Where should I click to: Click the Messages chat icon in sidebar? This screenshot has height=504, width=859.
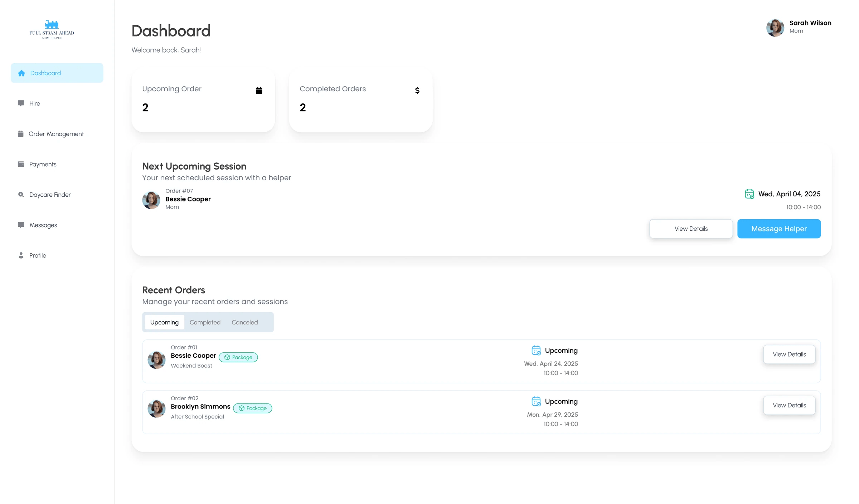21,225
